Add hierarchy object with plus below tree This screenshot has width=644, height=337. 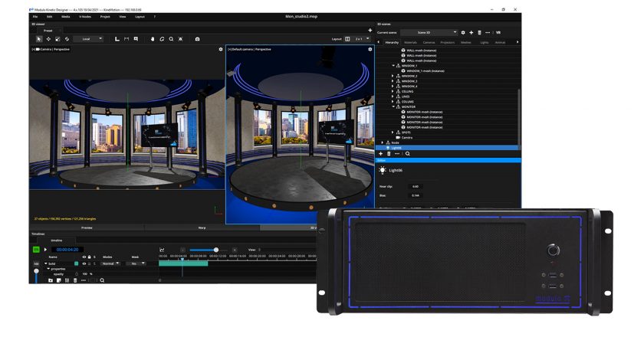[381, 154]
